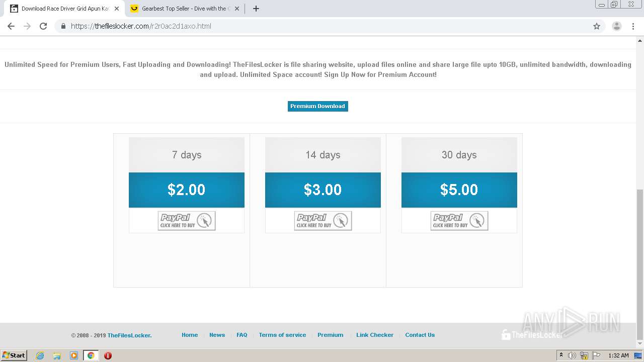Select the $2.00 price banner

(187, 190)
